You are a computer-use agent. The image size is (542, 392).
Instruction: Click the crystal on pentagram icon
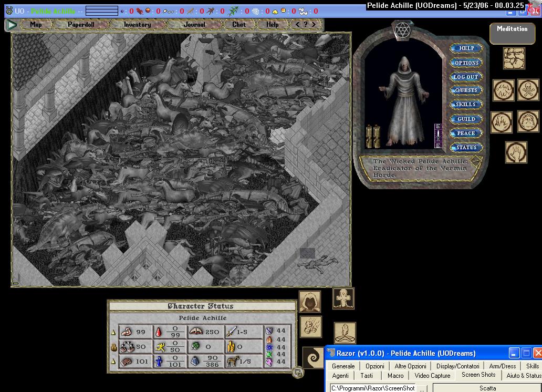tap(345, 333)
